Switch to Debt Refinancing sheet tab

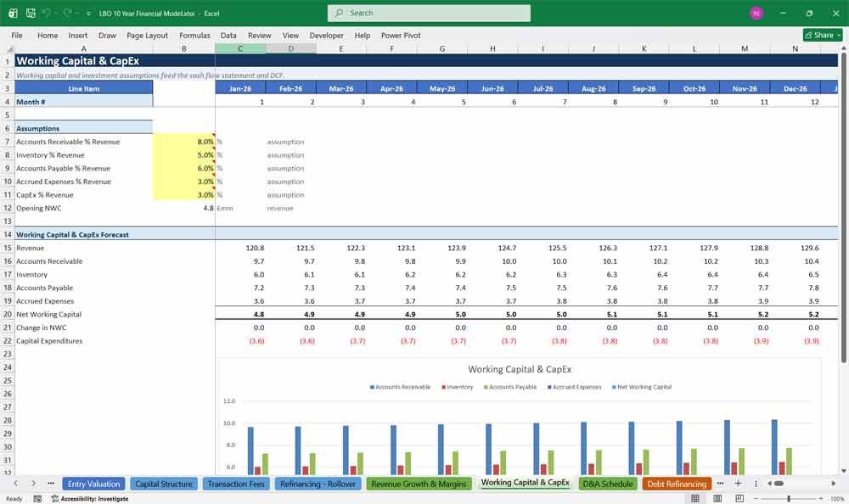click(677, 484)
